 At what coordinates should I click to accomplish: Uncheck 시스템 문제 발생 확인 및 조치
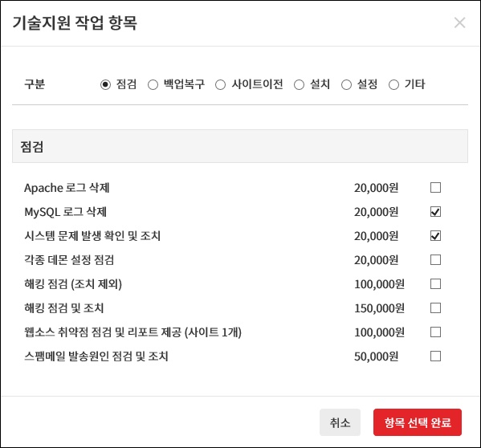435,236
